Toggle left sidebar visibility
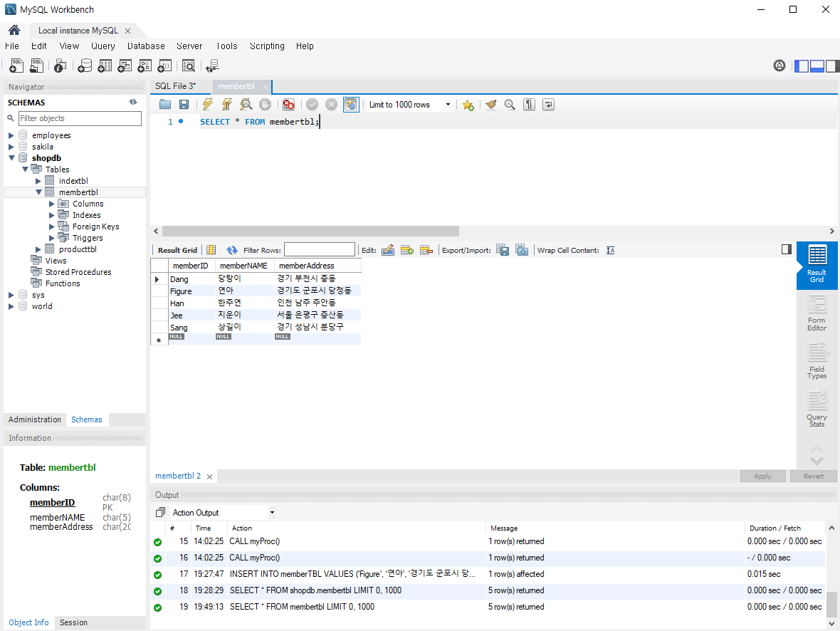 [802, 66]
